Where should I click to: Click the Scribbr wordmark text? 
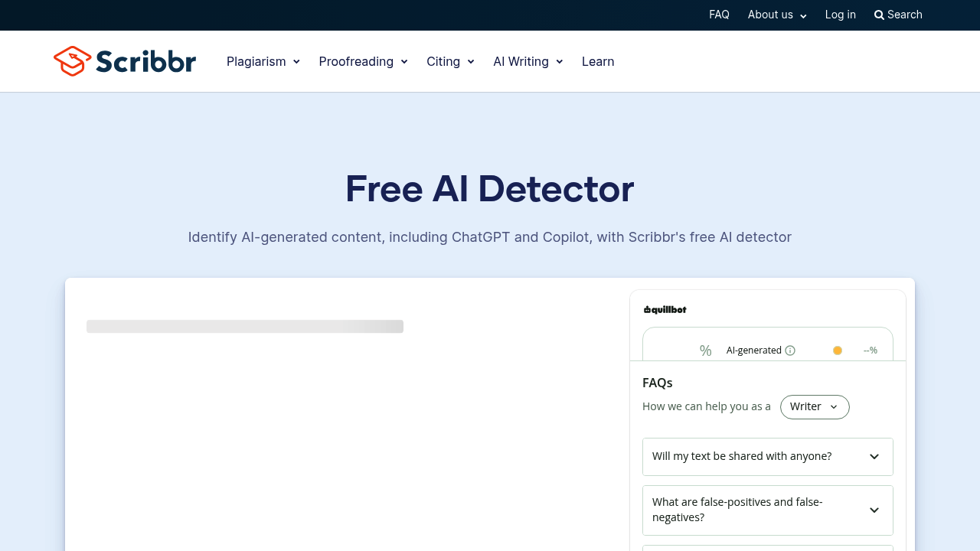coord(146,61)
